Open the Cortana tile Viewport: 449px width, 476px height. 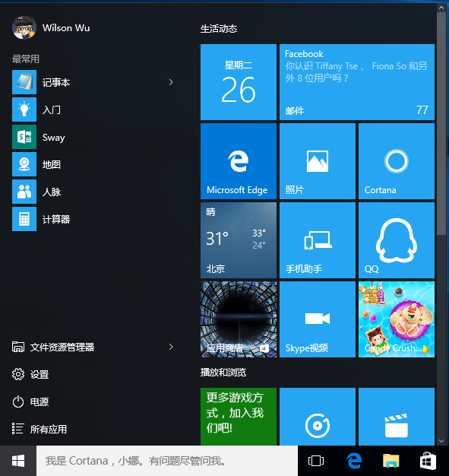397,161
